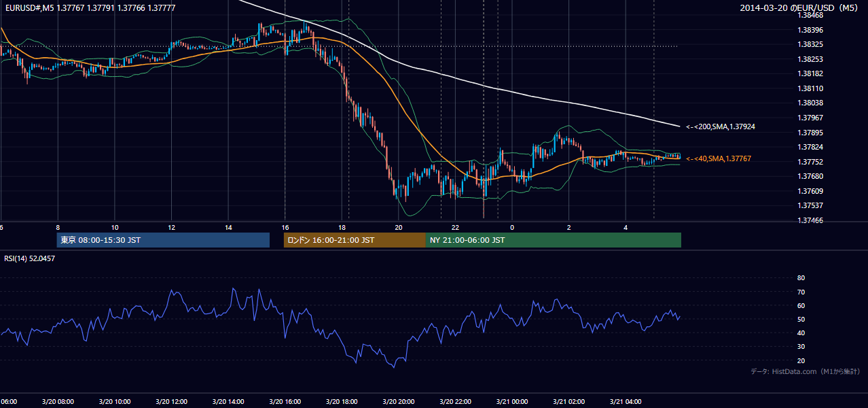This screenshot has width=868, height=408.
Task: Click the '3/20 12:00' date axis label
Action: click(171, 402)
